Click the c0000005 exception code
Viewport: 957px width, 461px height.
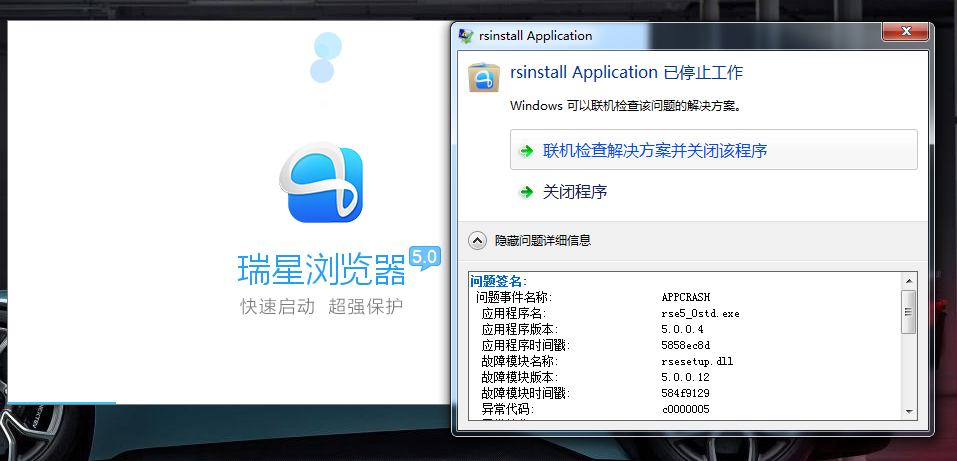click(685, 409)
